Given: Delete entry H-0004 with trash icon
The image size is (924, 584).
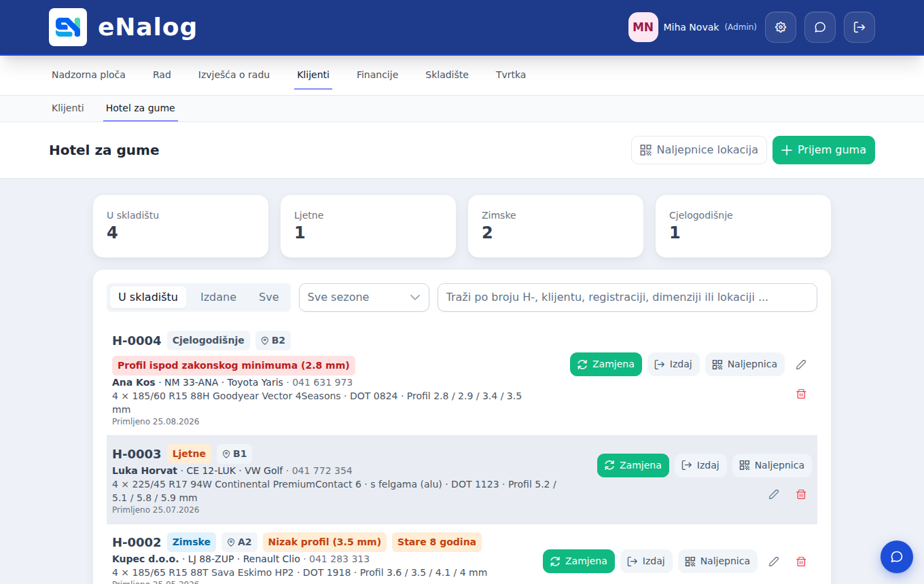Looking at the screenshot, I should [801, 394].
